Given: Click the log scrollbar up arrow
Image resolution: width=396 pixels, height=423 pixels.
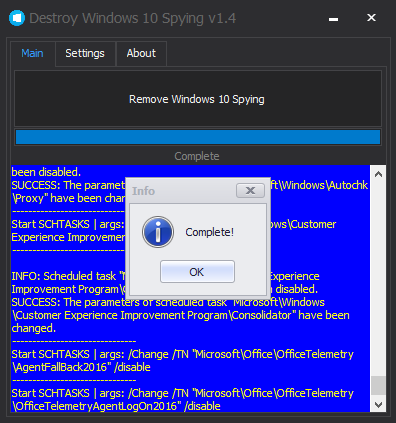Looking at the screenshot, I should 378,174.
